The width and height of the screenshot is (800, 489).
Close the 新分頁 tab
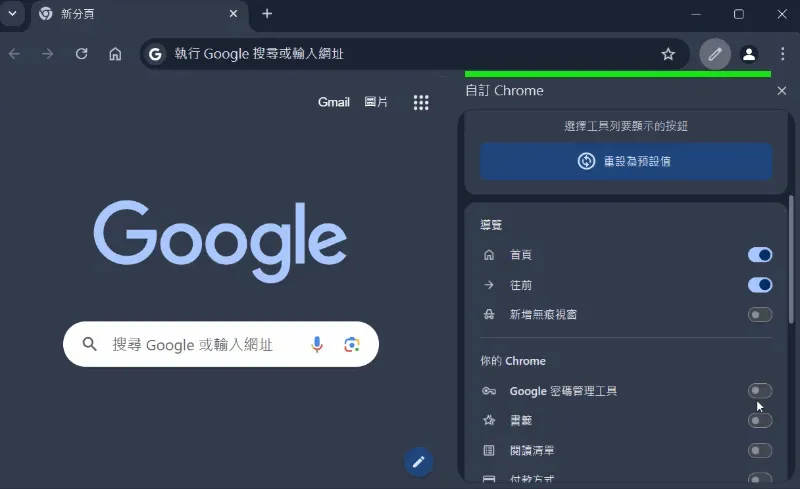point(233,14)
